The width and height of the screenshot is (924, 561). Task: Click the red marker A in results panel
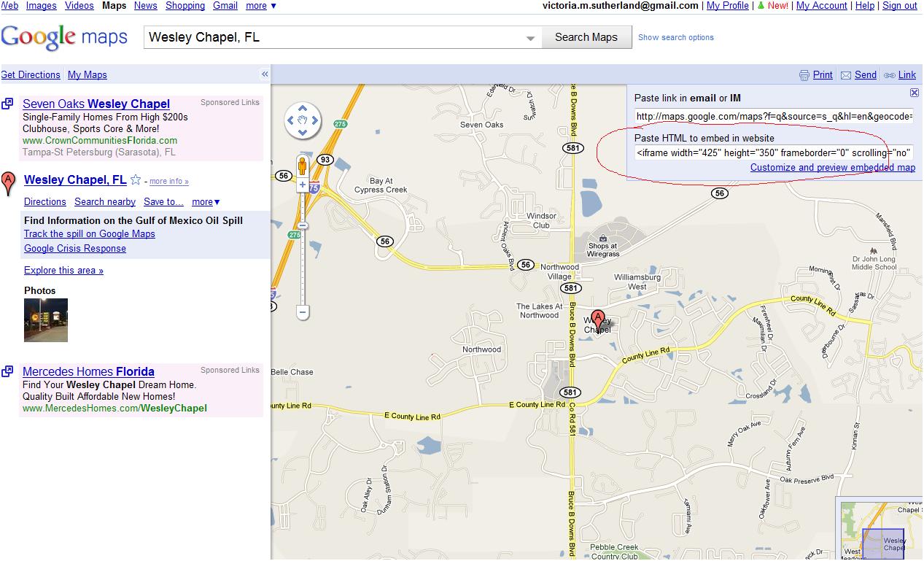pyautogui.click(x=8, y=183)
